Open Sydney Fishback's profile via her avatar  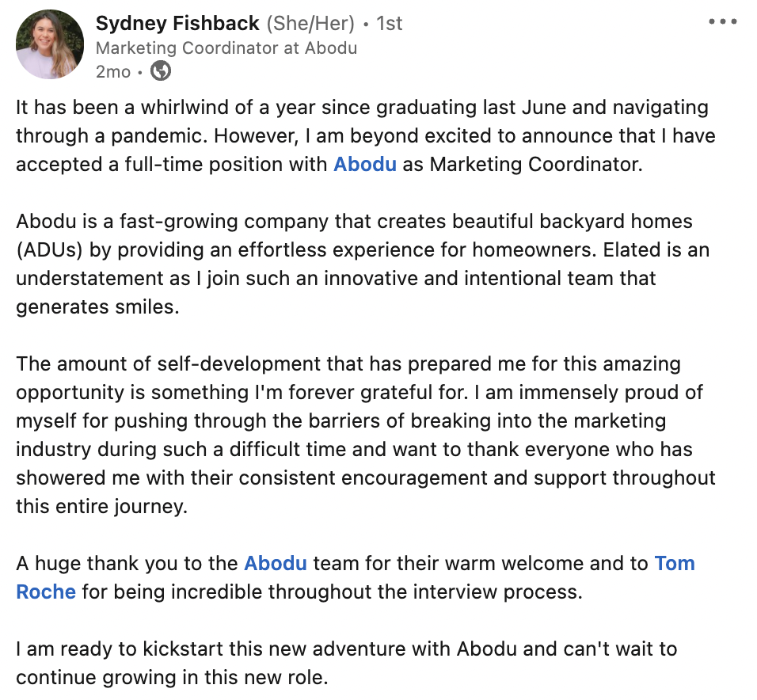coord(49,44)
